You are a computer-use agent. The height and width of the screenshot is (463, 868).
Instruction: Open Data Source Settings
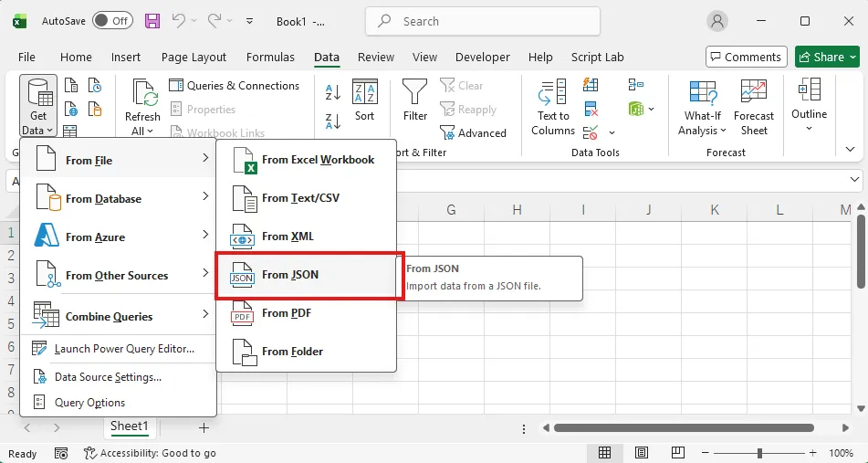tap(118, 377)
